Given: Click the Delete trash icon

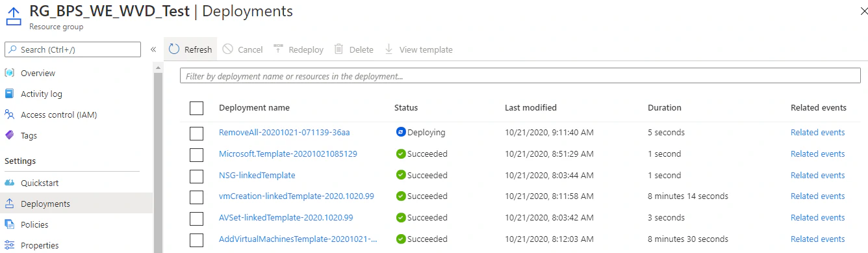Looking at the screenshot, I should (x=338, y=49).
